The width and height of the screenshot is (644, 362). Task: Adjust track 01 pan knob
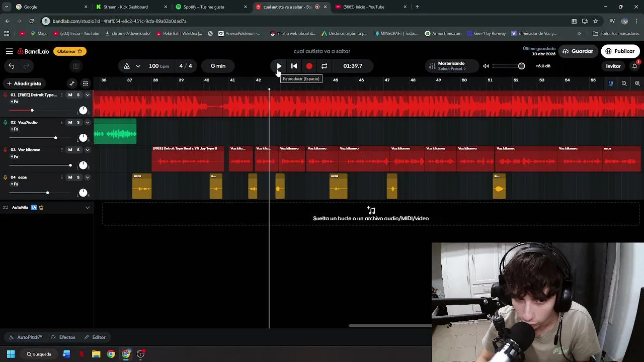[x=83, y=110]
